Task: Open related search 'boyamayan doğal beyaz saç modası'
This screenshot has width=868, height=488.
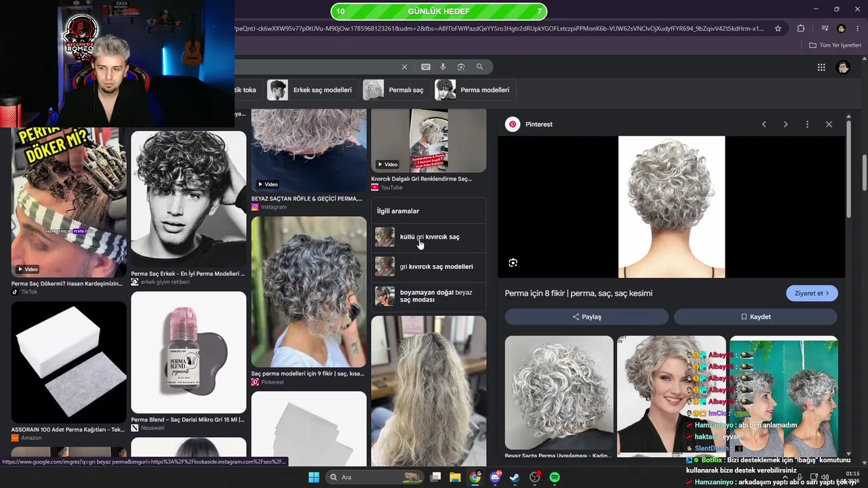Action: [x=429, y=296]
